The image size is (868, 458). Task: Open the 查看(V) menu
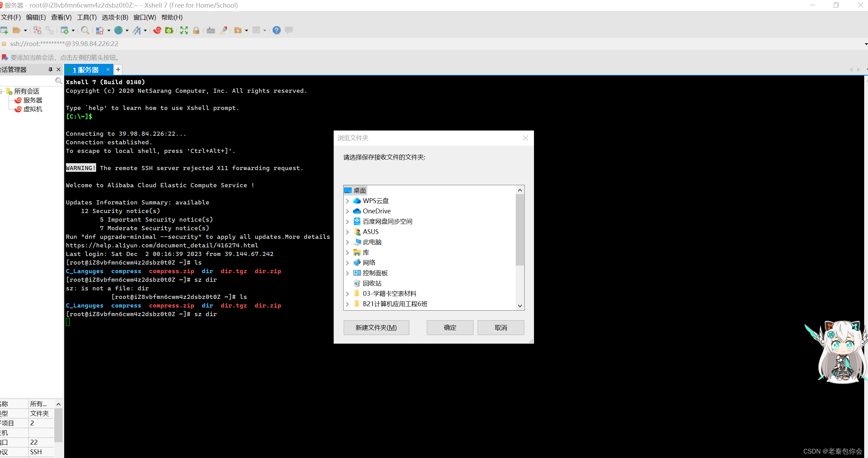pyautogui.click(x=61, y=17)
